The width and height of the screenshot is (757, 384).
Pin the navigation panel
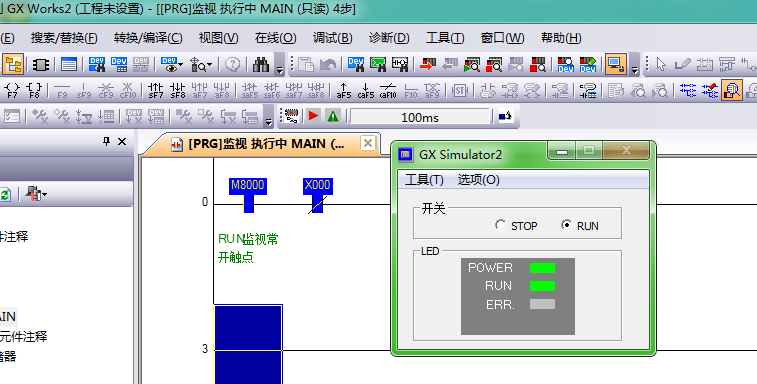pyautogui.click(x=106, y=141)
